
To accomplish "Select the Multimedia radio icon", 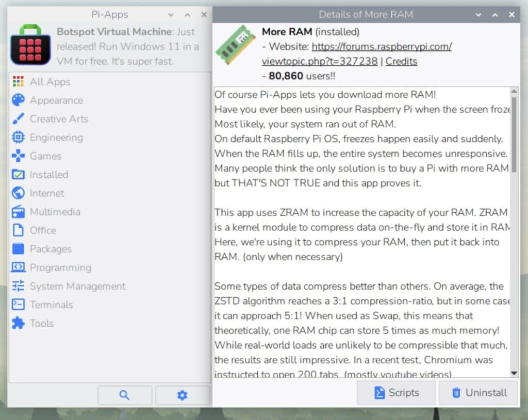I will click(x=18, y=212).
